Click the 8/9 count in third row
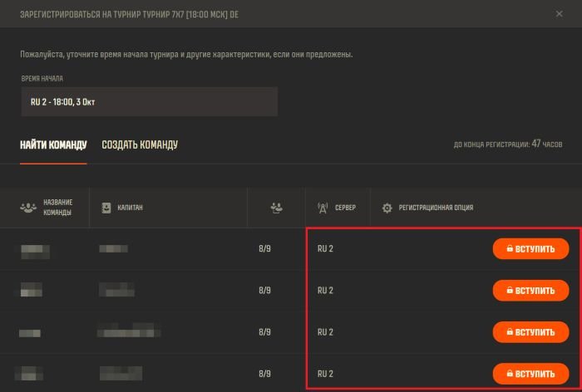The width and height of the screenshot is (582, 392). tap(264, 332)
